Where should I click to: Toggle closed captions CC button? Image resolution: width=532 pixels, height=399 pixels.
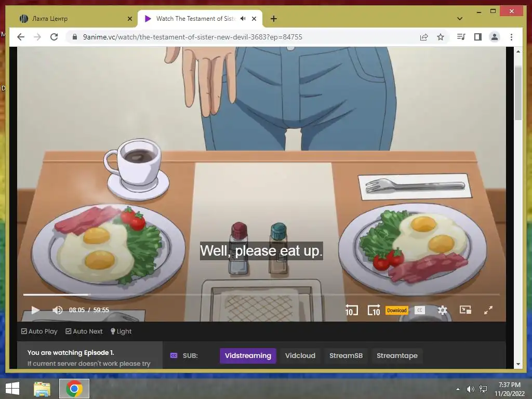coord(420,310)
